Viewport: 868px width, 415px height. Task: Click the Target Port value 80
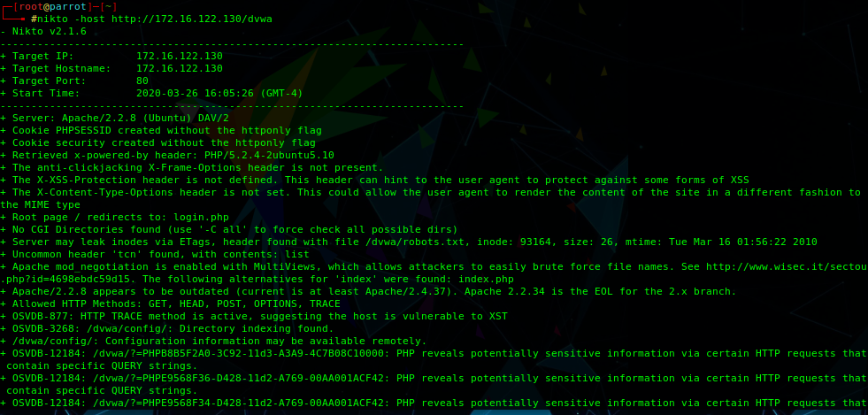[142, 81]
